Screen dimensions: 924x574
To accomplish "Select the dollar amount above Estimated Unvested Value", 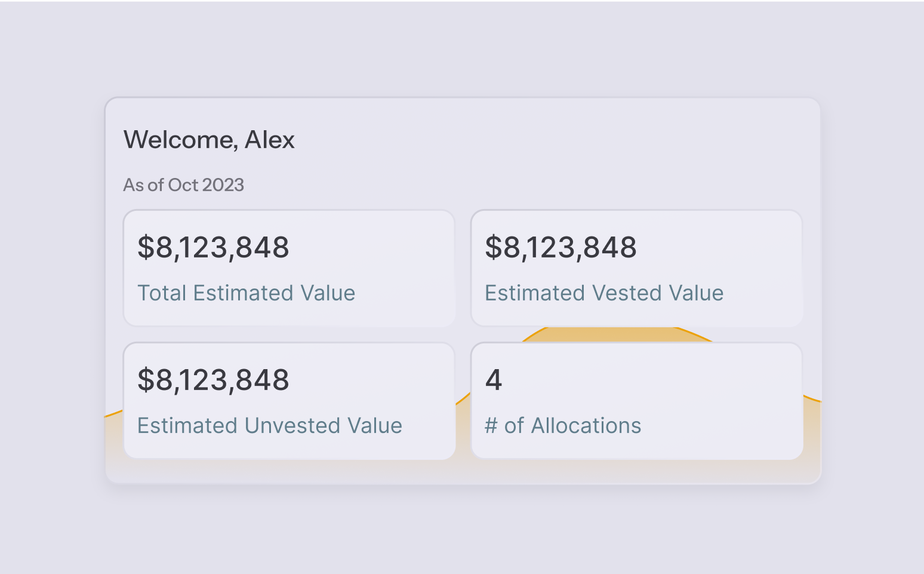I will (x=213, y=380).
